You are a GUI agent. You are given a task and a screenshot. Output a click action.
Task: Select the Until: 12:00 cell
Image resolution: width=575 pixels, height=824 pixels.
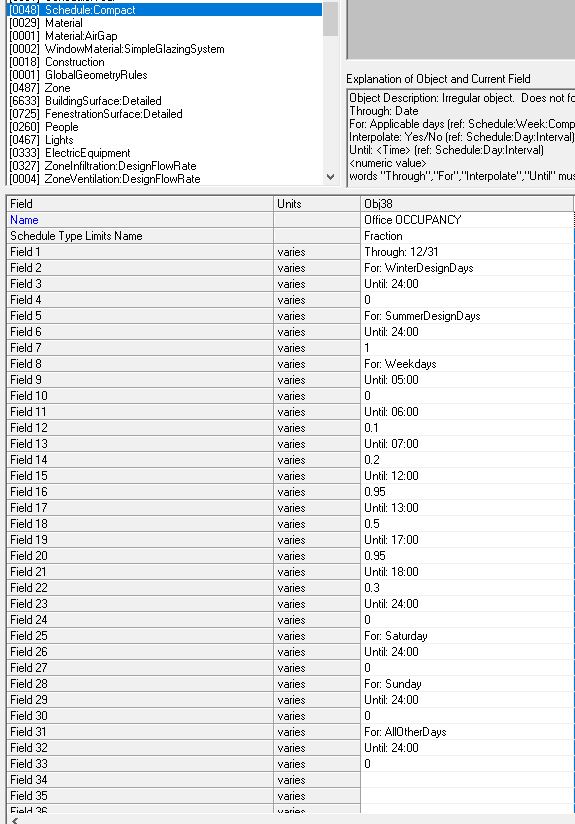coord(467,476)
